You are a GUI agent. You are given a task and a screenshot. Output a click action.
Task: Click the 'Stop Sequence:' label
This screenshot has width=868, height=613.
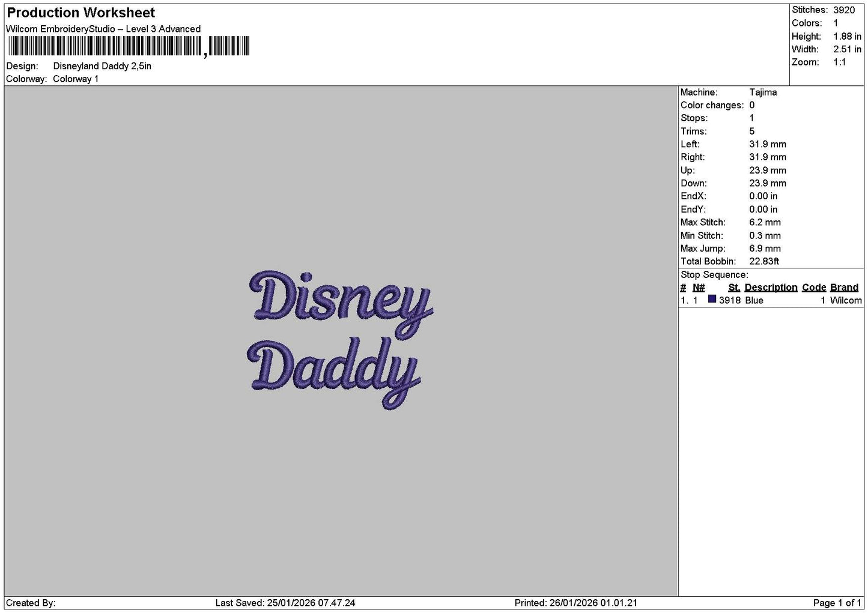tap(714, 275)
